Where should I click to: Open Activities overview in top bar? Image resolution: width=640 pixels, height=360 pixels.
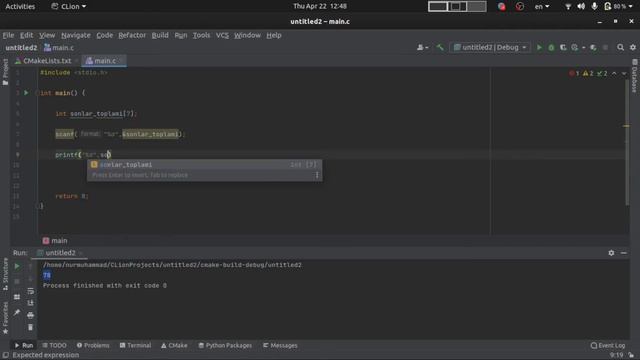(x=20, y=7)
